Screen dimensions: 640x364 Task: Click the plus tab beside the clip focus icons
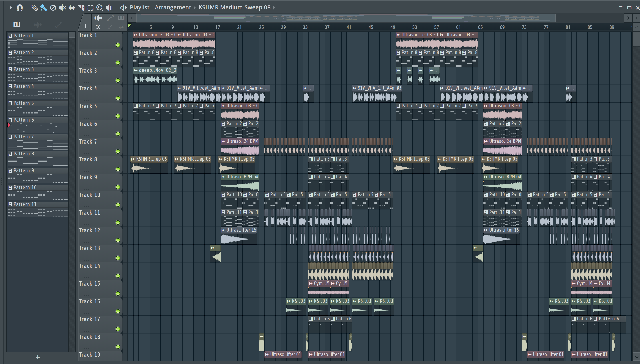pos(85,26)
